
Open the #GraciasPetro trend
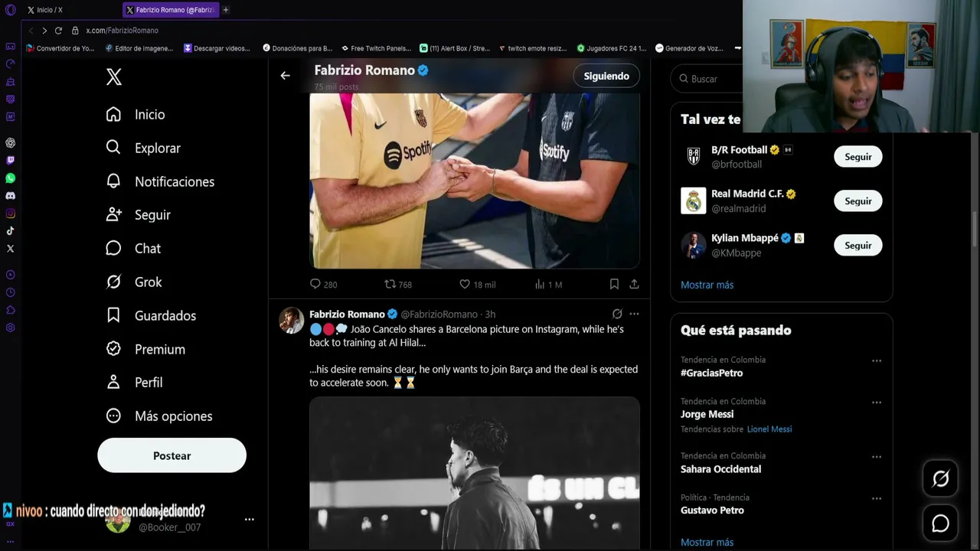pyautogui.click(x=711, y=373)
